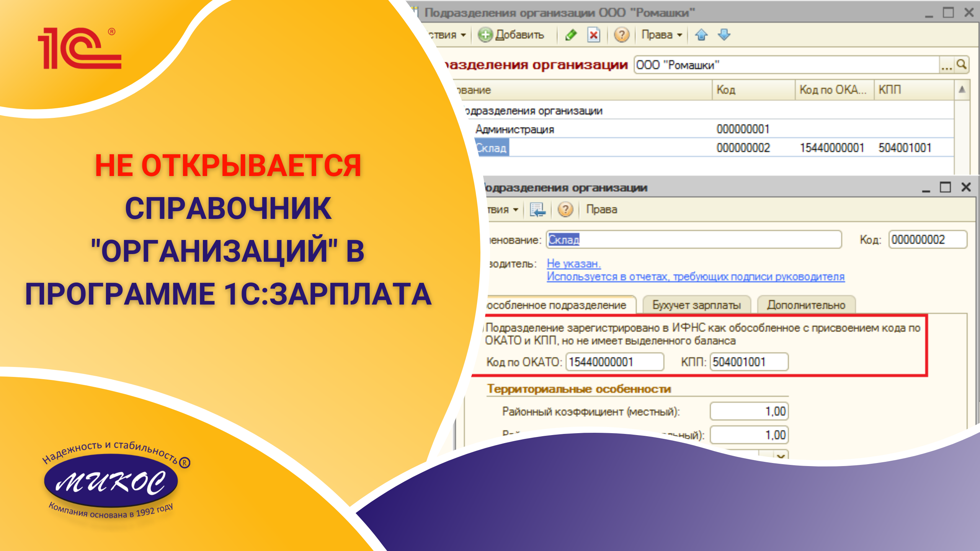
Task: Click the magnifier search icon next to organization field
Action: pos(962,65)
